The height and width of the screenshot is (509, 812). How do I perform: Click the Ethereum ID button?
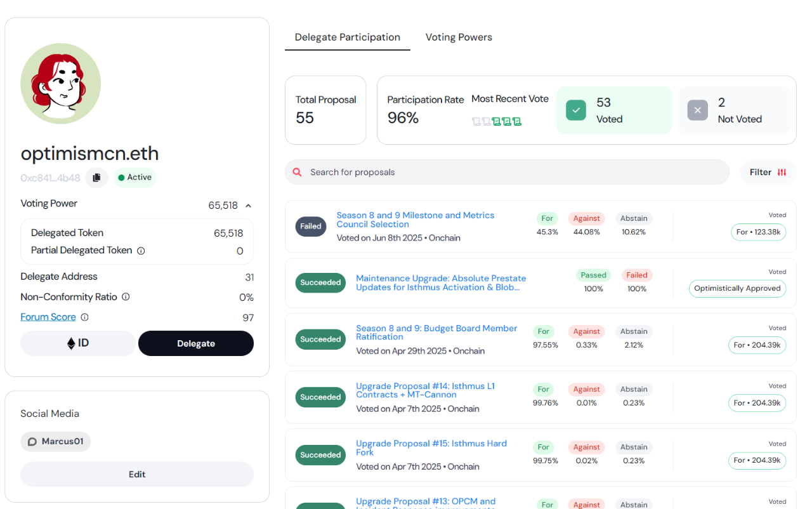click(x=78, y=343)
